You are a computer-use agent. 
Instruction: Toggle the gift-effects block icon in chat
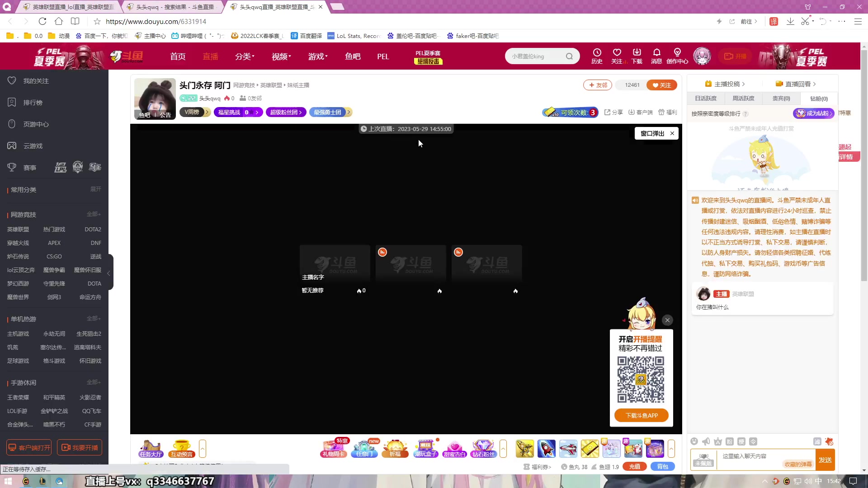click(829, 441)
